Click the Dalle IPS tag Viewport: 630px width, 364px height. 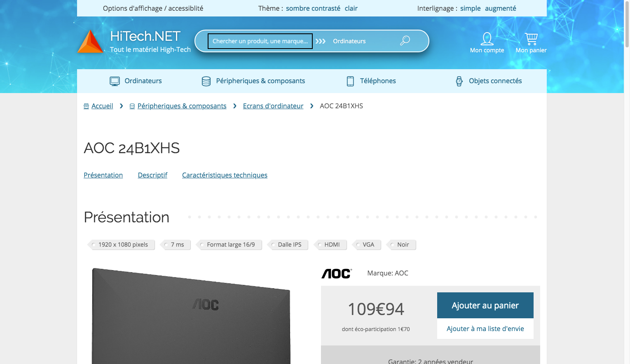pos(288,245)
